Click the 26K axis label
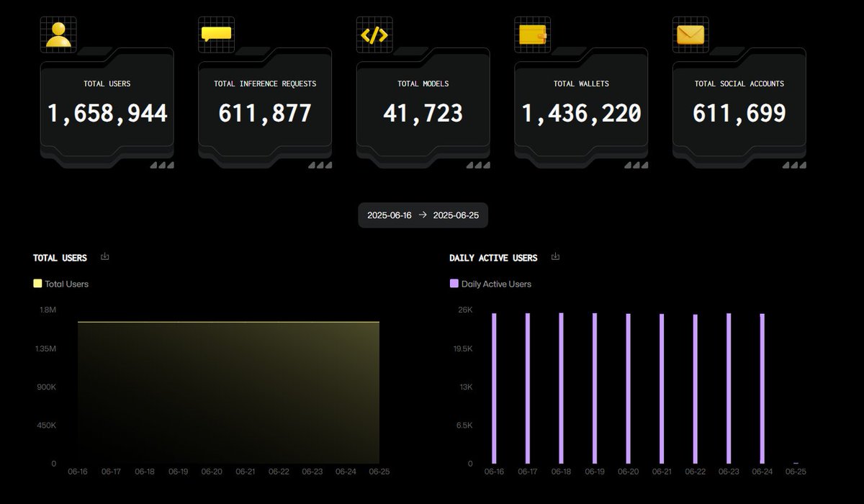The width and height of the screenshot is (864, 504). (x=465, y=310)
